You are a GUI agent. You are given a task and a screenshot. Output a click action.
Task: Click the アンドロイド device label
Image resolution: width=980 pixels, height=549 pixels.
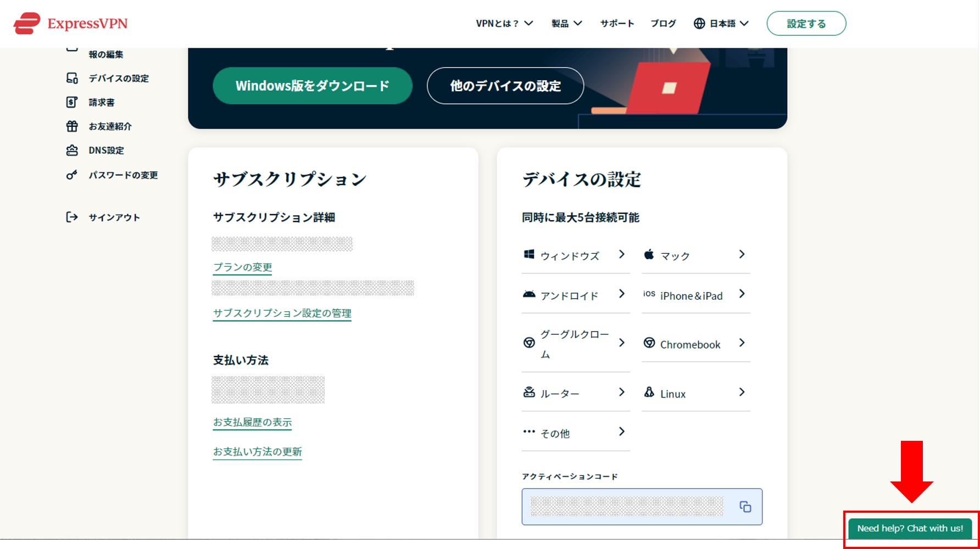[x=569, y=295]
